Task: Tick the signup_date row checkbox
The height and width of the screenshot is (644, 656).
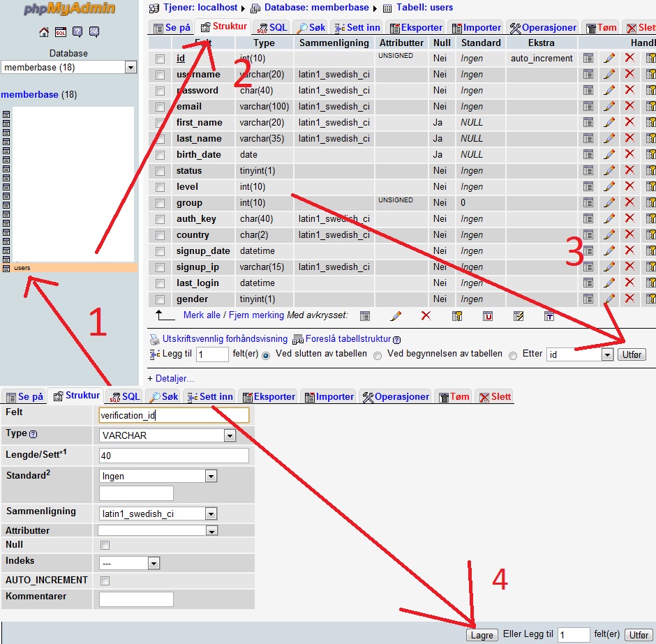Action: pyautogui.click(x=160, y=251)
